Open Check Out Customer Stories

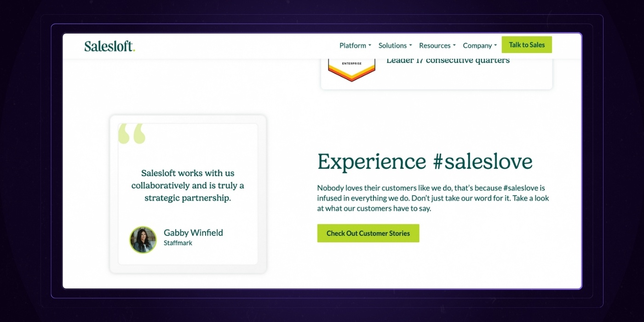[368, 233]
